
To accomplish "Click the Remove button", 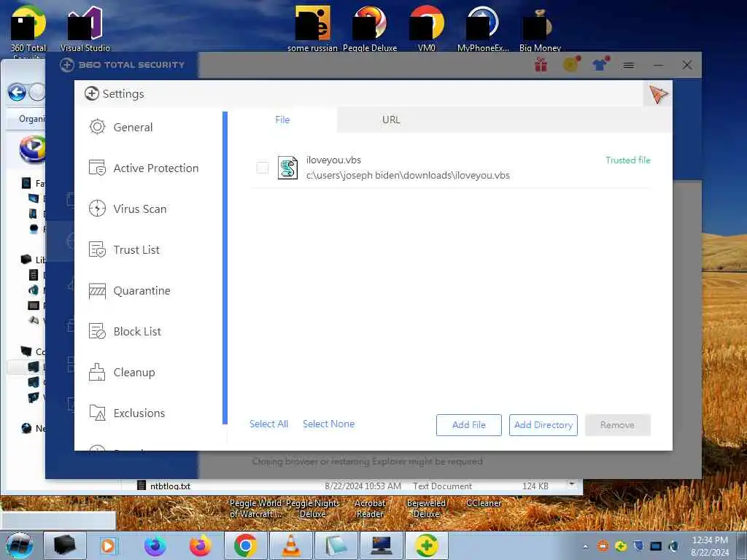I will 617,425.
